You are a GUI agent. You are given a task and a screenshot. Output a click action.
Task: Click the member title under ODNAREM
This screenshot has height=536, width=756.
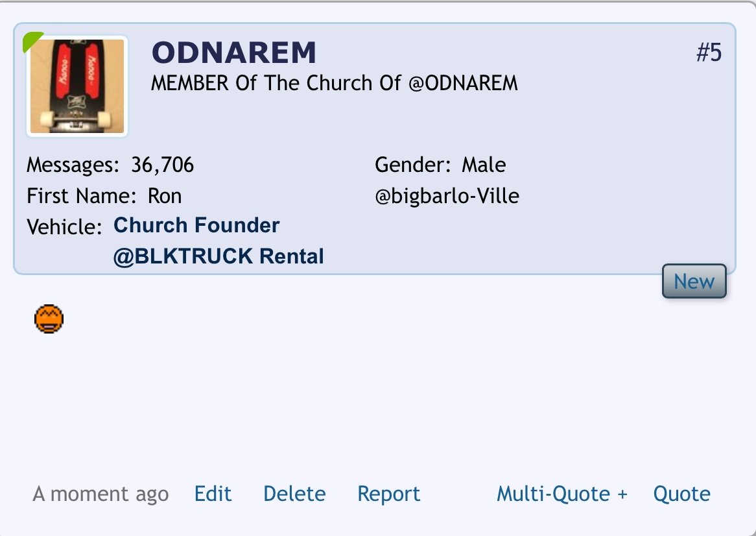tap(334, 83)
